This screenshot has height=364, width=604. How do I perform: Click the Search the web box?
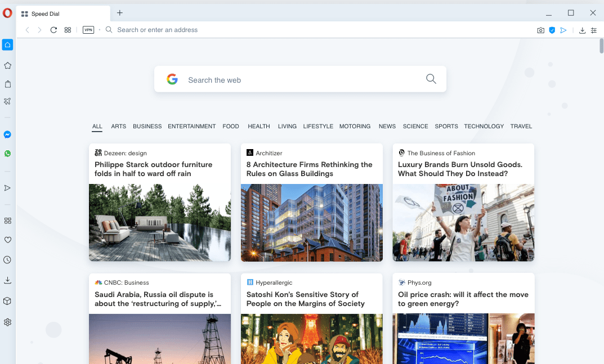300,79
